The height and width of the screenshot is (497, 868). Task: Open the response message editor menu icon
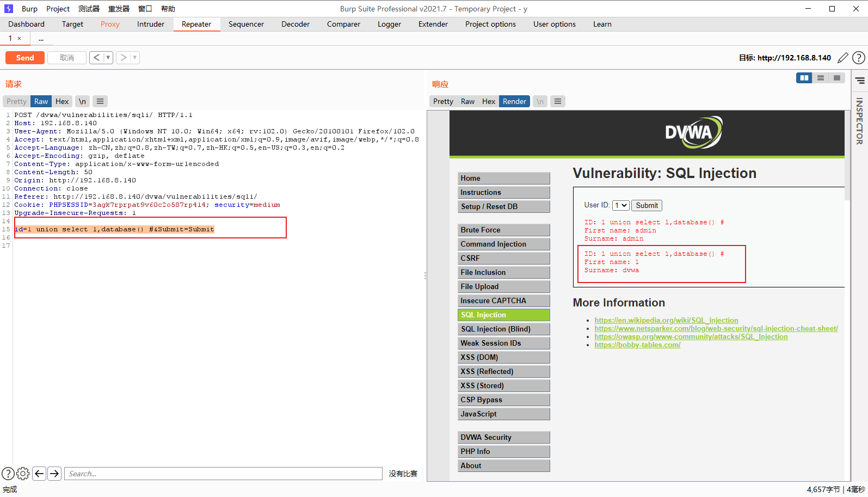[558, 101]
